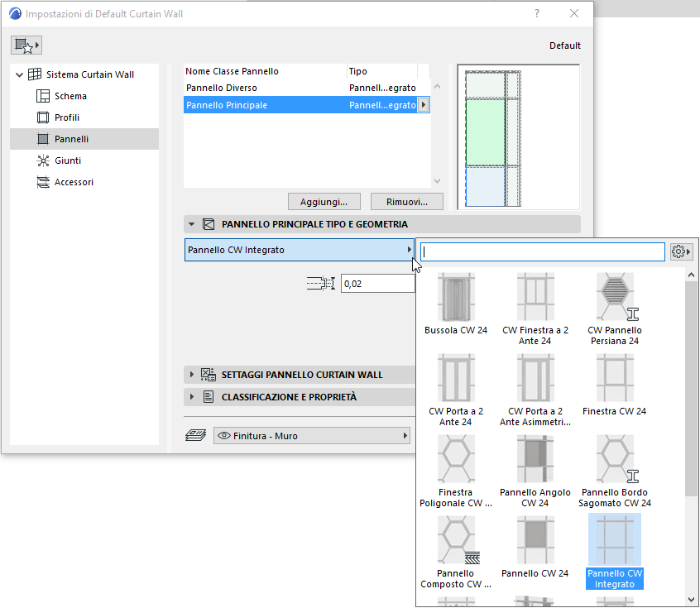This screenshot has height=608, width=700.
Task: Select the Finestra CW 24 panel
Action: (x=615, y=385)
